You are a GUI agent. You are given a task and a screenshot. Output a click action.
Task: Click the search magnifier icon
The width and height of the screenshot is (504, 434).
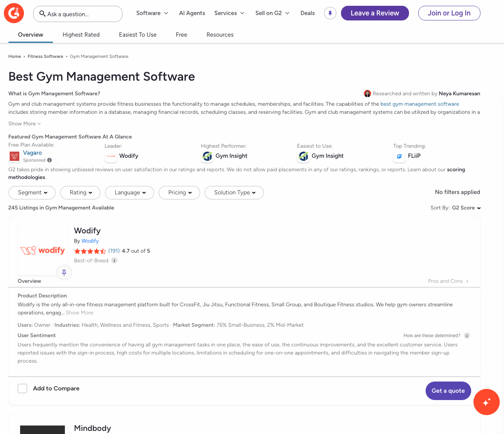[42, 14]
